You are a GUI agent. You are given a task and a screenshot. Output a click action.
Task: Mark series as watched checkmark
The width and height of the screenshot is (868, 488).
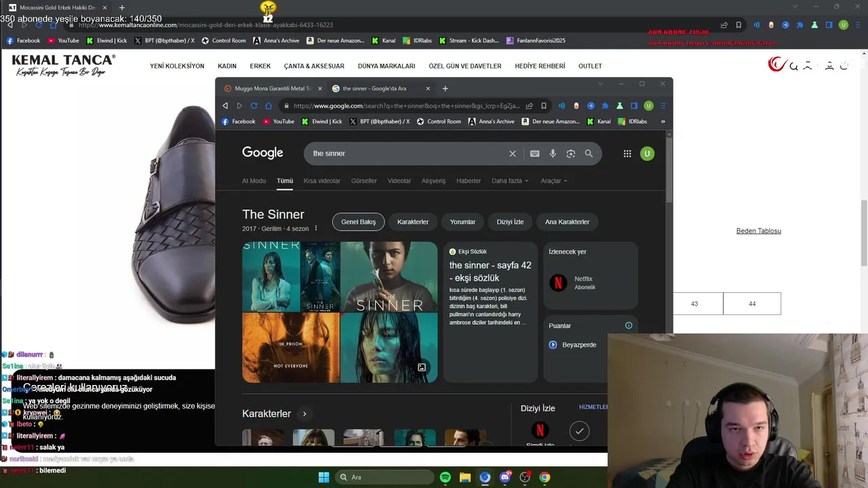tap(579, 430)
